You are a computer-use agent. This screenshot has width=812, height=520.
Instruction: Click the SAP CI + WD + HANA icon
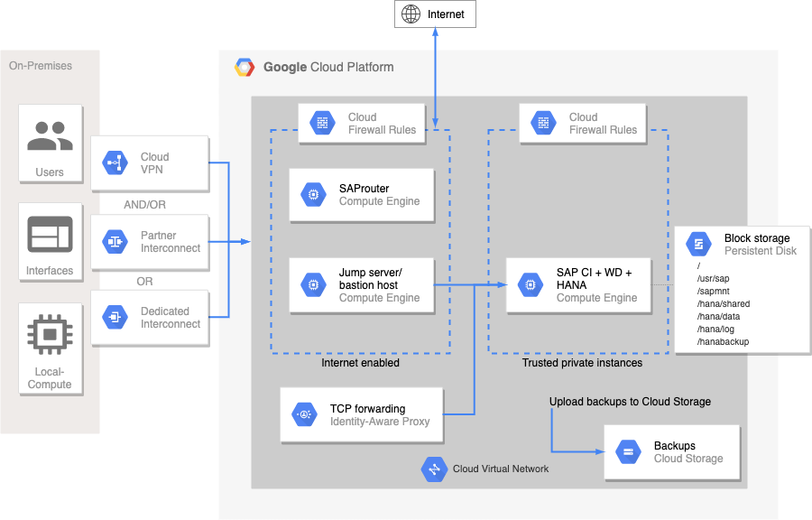click(x=531, y=284)
